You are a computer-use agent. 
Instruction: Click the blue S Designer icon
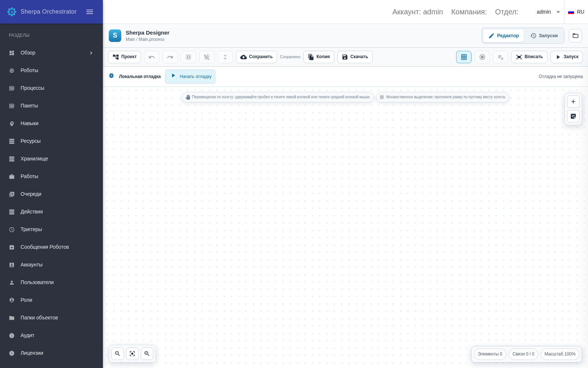tap(115, 36)
